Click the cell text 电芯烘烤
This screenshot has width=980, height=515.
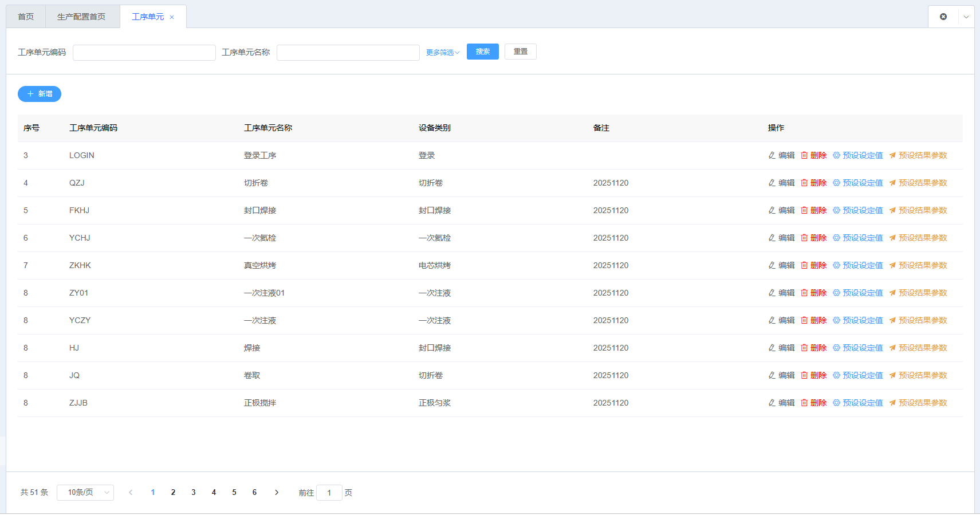pos(435,265)
